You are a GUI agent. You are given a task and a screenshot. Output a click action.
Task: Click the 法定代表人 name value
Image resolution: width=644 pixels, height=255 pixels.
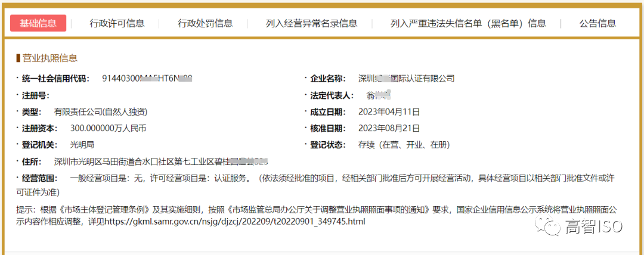pyautogui.click(x=378, y=96)
